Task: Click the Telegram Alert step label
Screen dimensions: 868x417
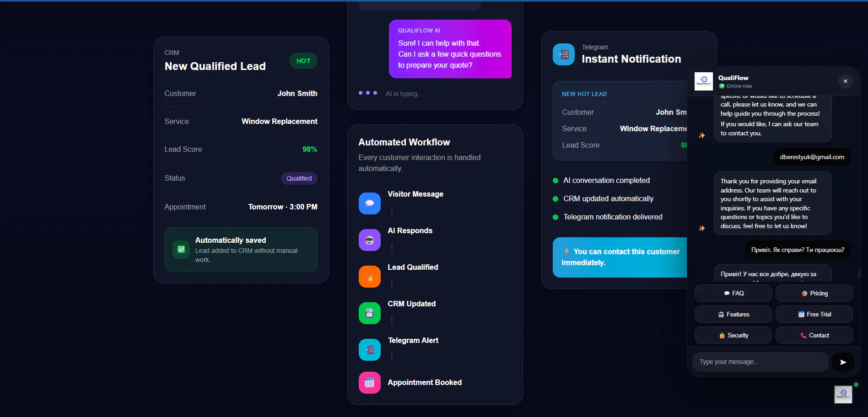Action: pos(413,340)
